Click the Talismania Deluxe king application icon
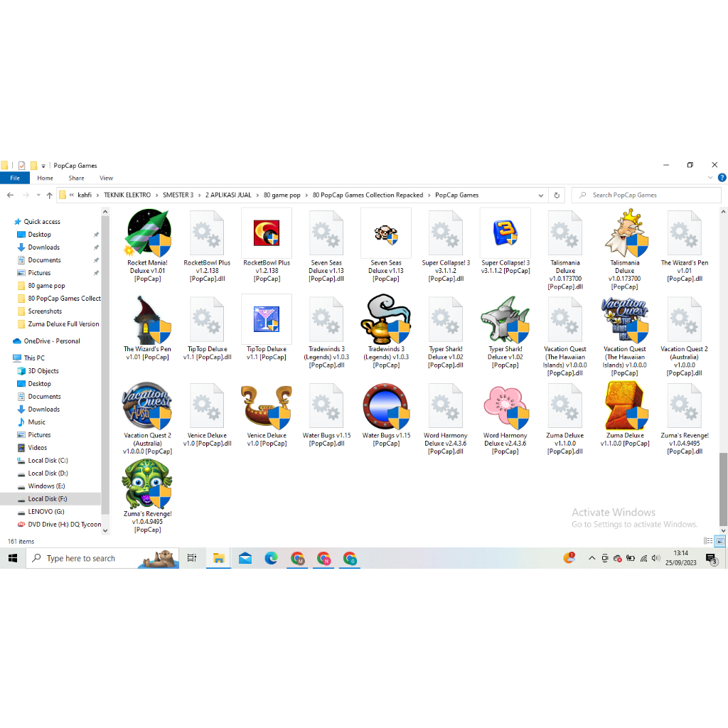The image size is (728, 728). tap(625, 233)
